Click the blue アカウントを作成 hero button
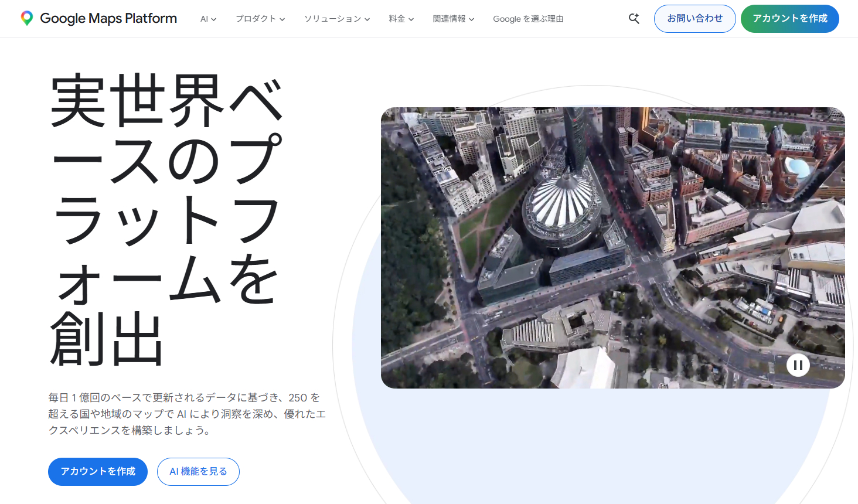The image size is (858, 504). [x=98, y=472]
